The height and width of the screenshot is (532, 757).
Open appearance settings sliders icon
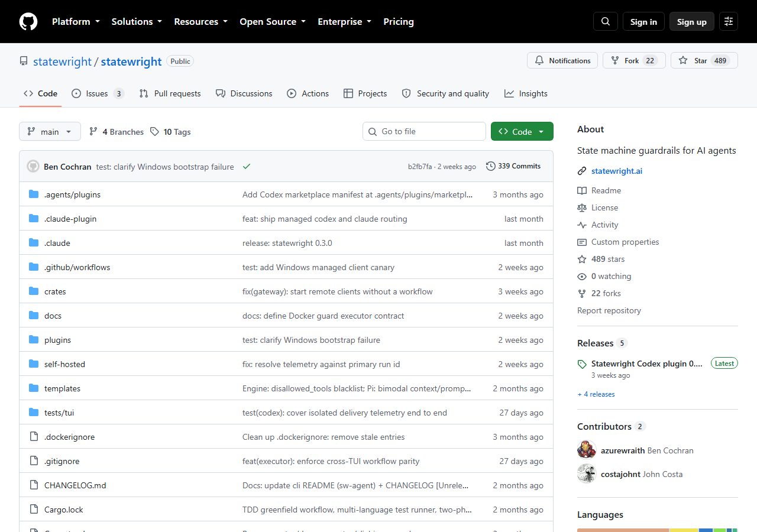[729, 21]
